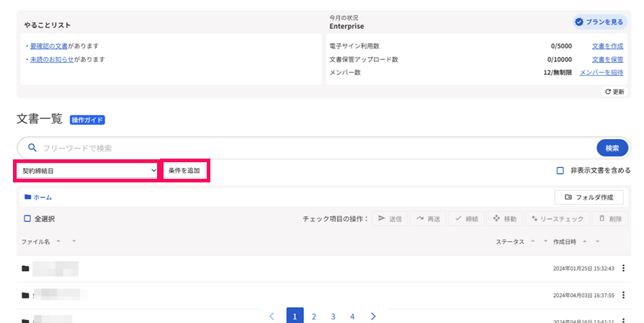Open the 操作ガイド badge
The image size is (644, 323).
coord(87,120)
